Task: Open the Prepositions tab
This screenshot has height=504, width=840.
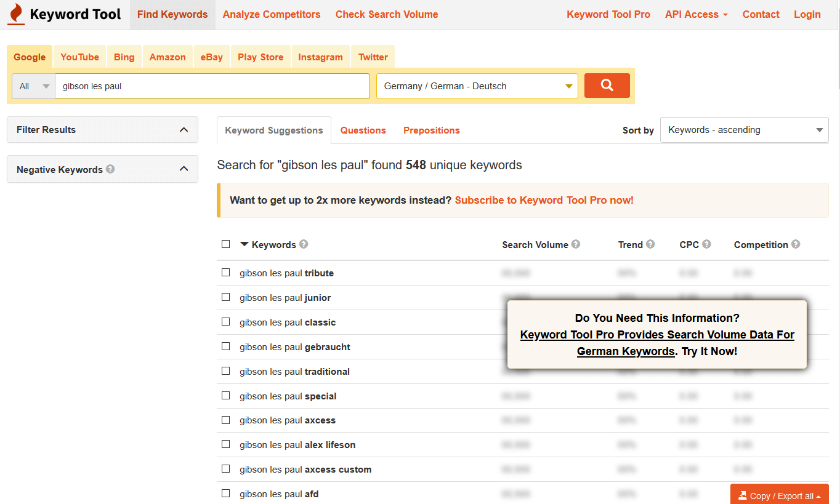Action: [432, 130]
